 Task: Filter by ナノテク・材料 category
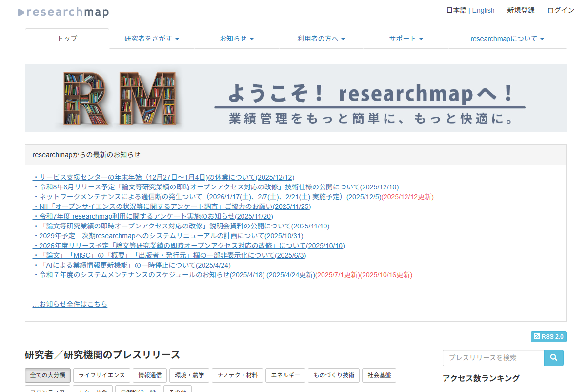(238, 375)
